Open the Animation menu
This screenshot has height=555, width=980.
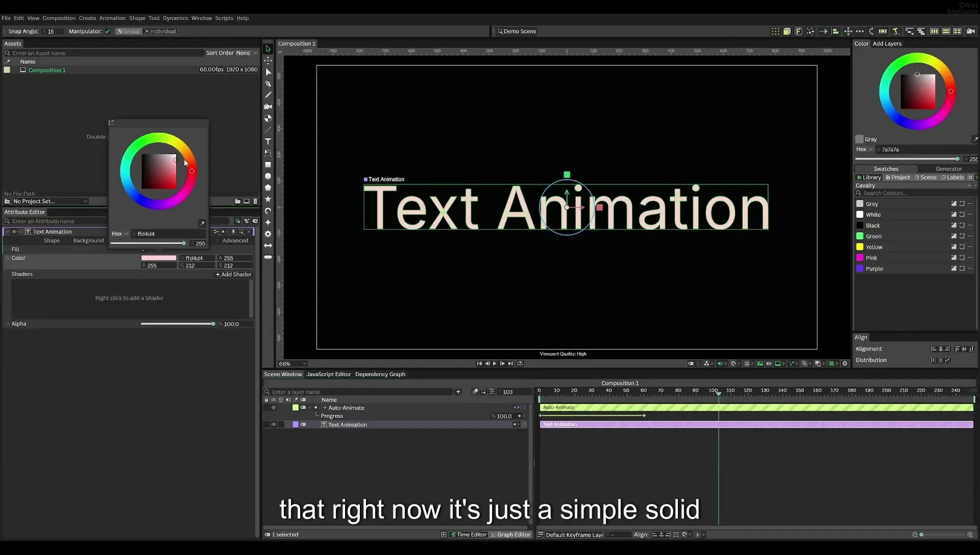(112, 18)
